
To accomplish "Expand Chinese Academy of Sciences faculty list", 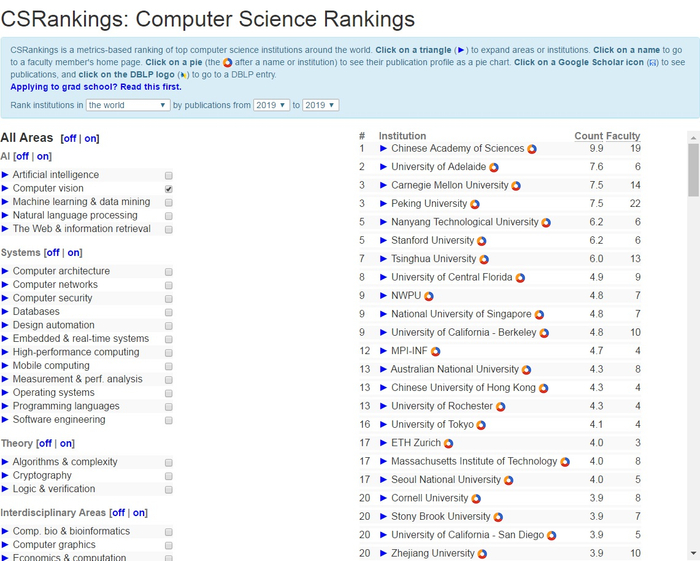I will [x=383, y=149].
